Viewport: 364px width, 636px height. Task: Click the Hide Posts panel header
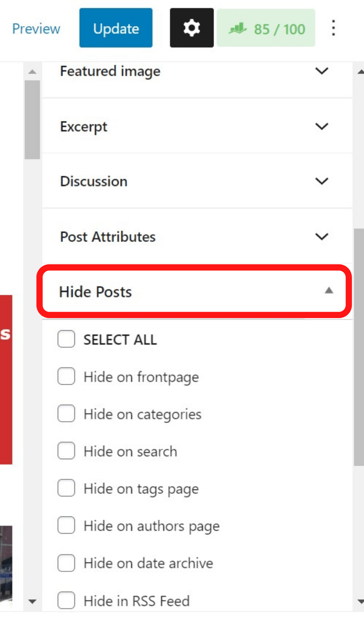[x=194, y=291]
